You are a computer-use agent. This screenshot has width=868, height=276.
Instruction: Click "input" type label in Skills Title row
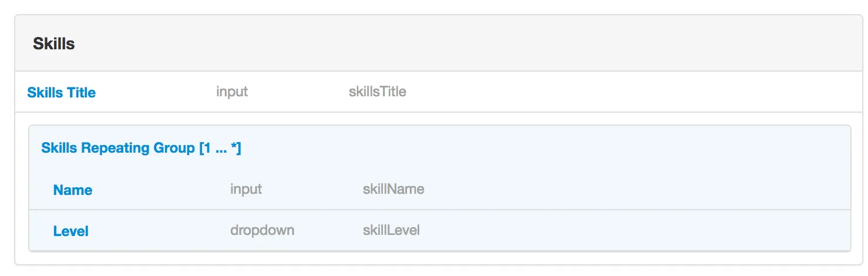(232, 92)
